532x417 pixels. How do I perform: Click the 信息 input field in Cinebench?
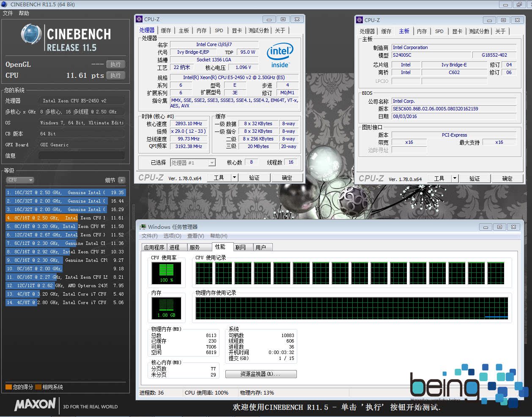pyautogui.click(x=82, y=156)
